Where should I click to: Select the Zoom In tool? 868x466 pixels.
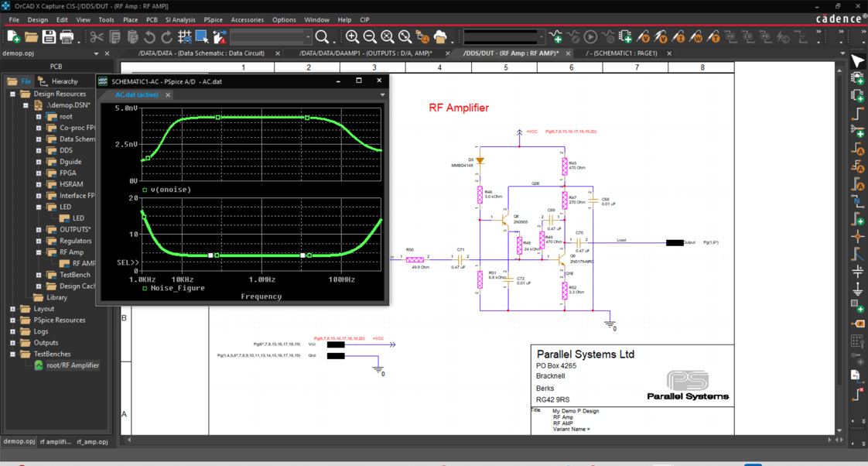click(x=353, y=36)
